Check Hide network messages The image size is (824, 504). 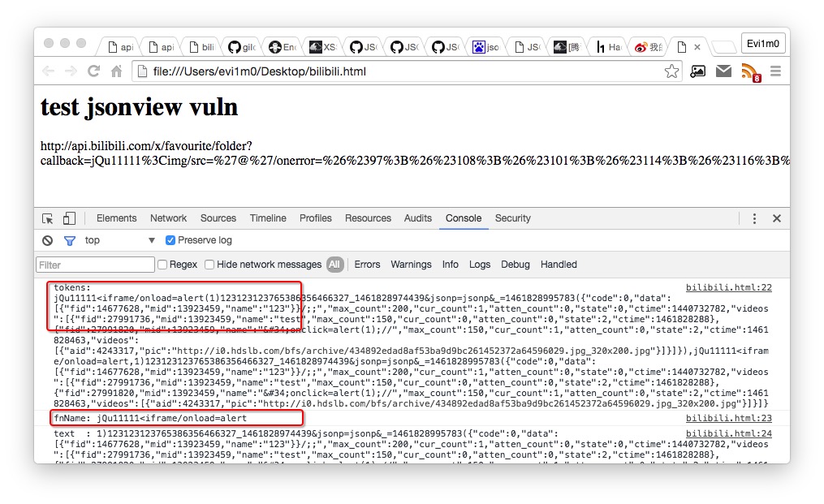tap(209, 265)
